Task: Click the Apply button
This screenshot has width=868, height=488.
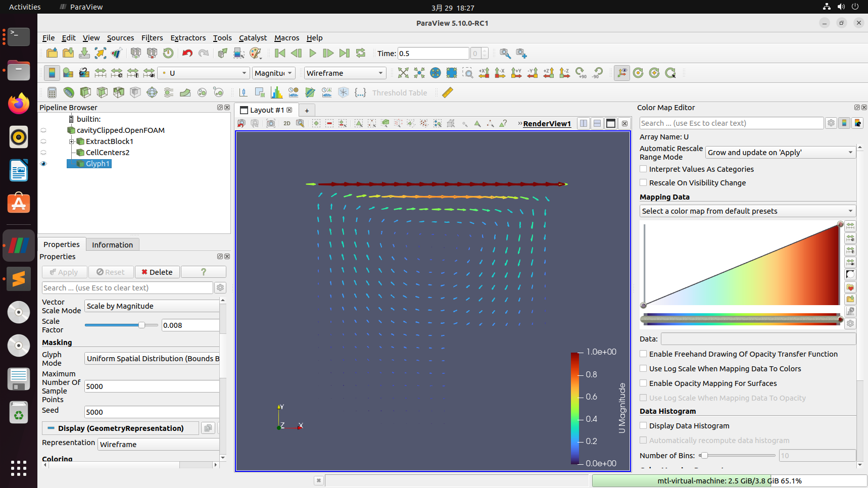Action: click(65, 272)
